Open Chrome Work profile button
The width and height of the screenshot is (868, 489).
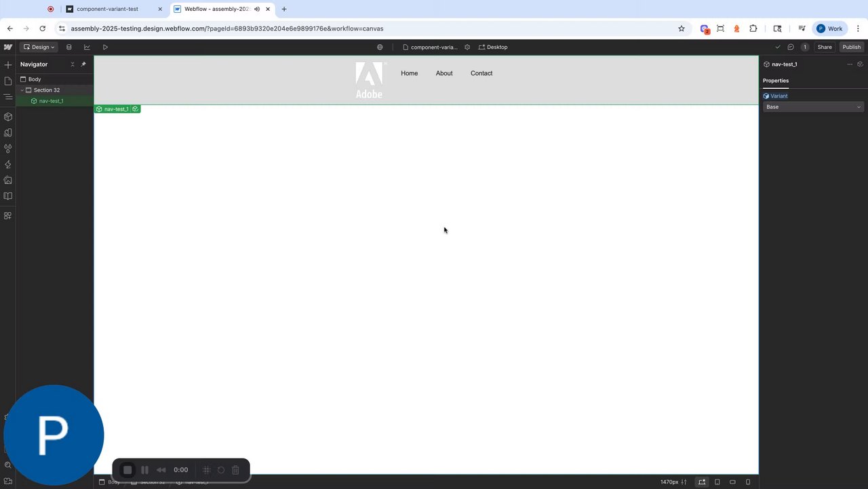[829, 28]
